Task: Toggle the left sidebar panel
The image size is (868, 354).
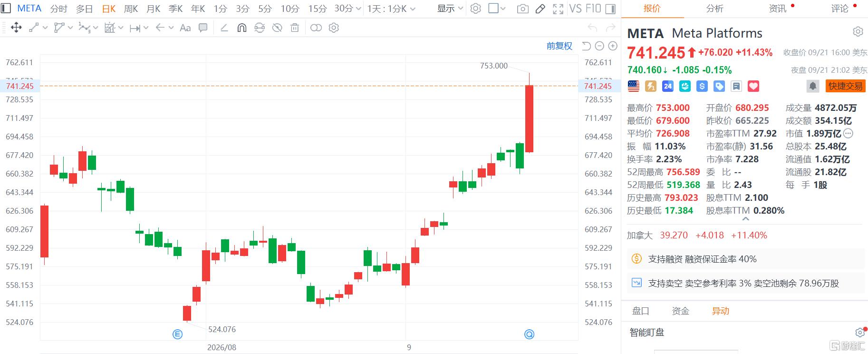Action: 6,9
